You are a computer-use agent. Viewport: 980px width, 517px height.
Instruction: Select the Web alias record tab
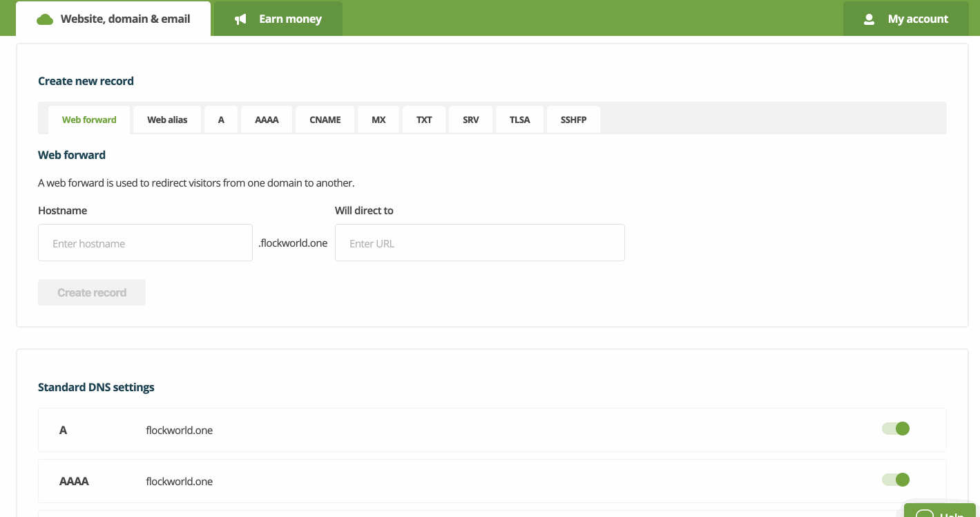167,120
